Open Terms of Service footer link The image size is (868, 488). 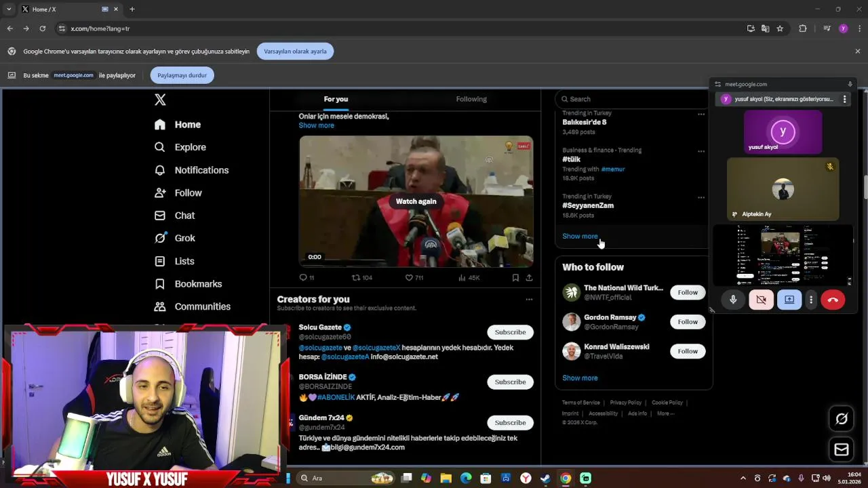coord(580,403)
